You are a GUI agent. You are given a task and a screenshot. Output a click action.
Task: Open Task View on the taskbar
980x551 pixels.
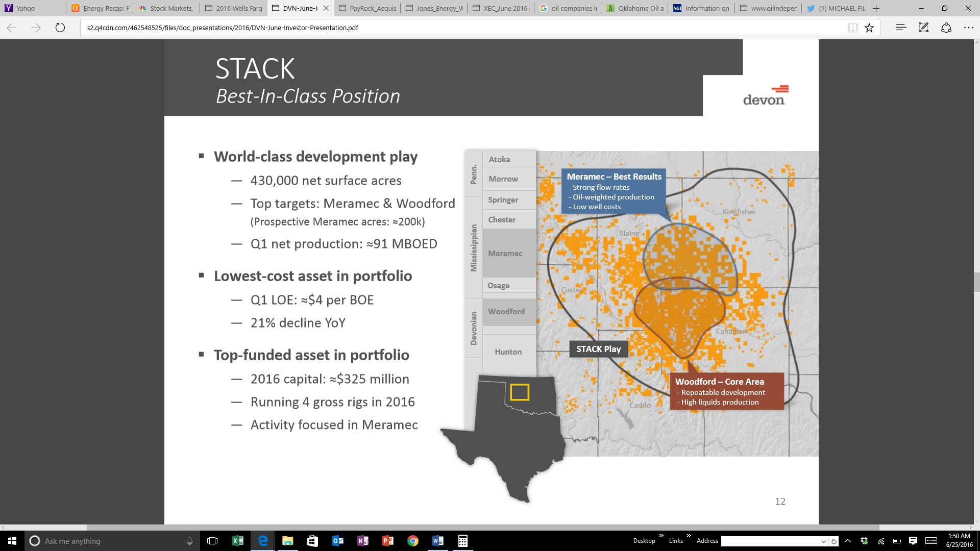pos(212,541)
